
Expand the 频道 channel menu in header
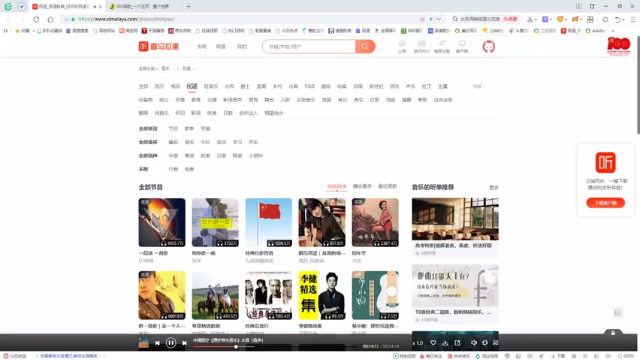pos(222,47)
